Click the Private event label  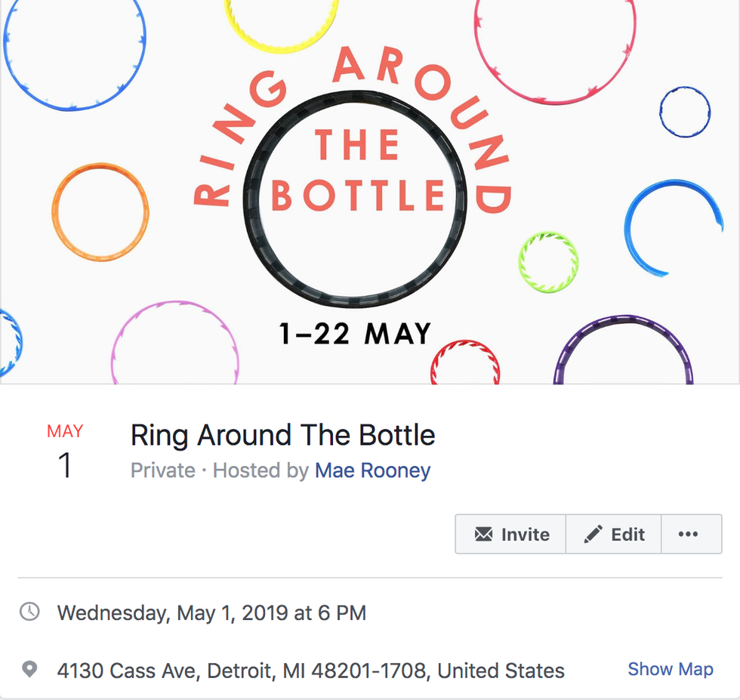(163, 470)
